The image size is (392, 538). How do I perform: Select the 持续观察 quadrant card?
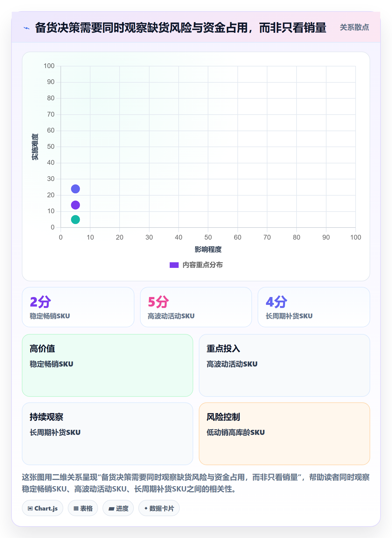tap(108, 434)
